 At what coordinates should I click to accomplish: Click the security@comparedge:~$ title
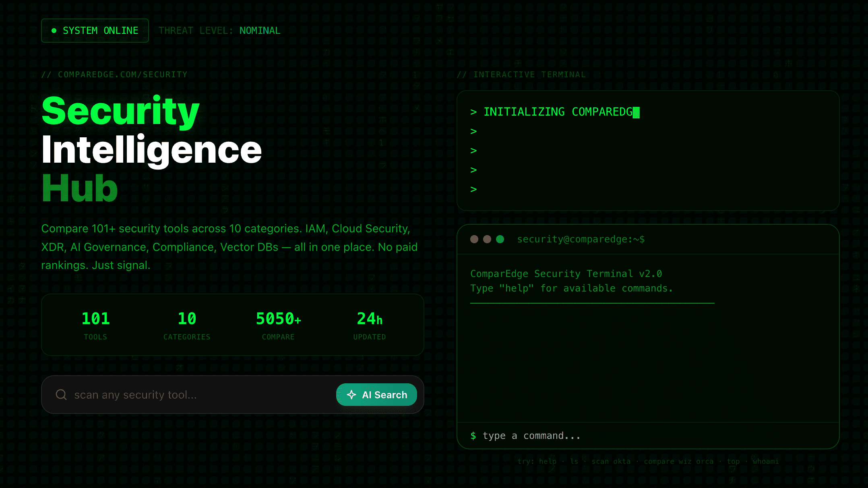(581, 239)
